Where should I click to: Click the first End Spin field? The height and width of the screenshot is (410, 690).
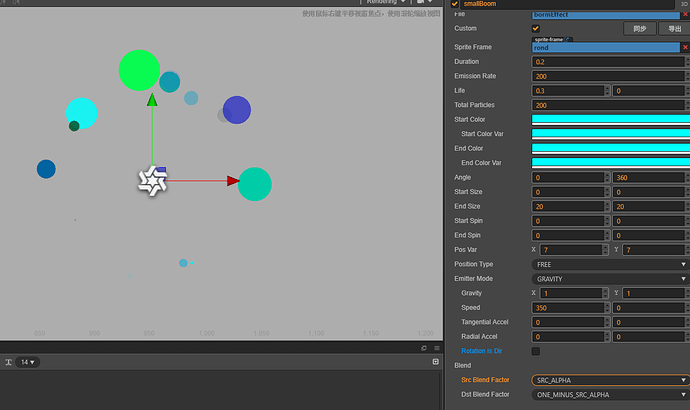point(568,236)
